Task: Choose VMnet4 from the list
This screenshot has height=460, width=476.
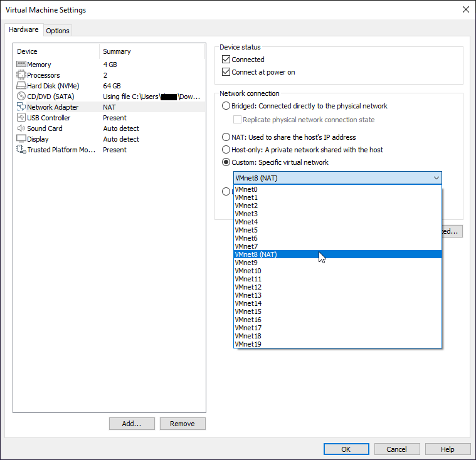Action: click(x=337, y=222)
